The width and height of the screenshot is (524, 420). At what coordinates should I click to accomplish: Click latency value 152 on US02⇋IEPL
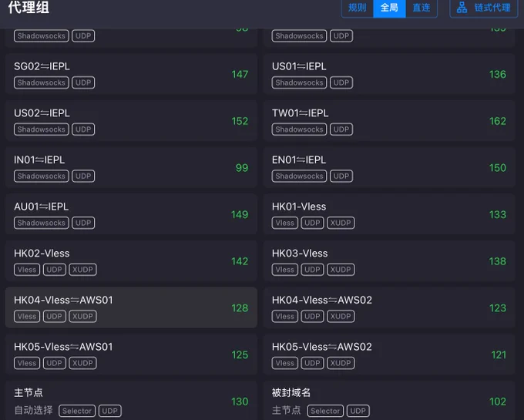(x=240, y=121)
